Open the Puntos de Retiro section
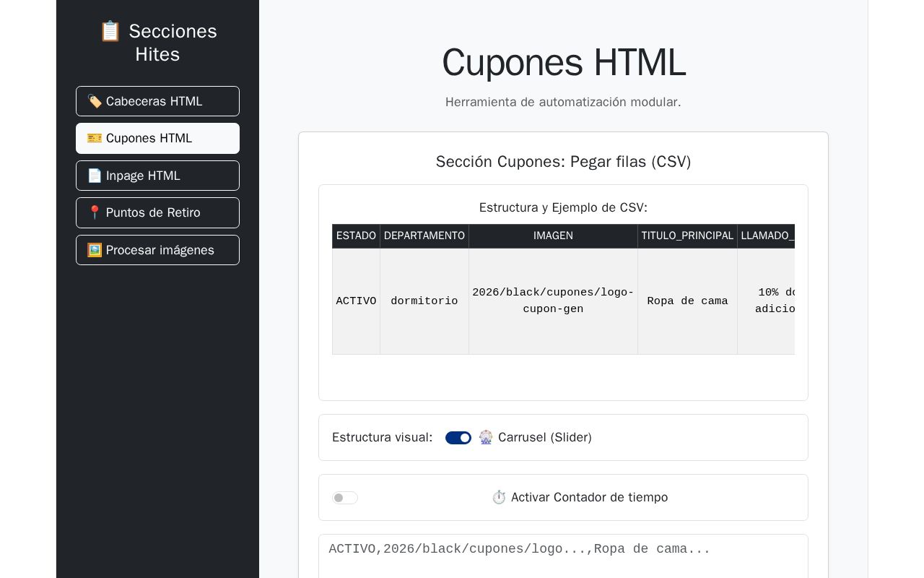924x578 pixels. (157, 212)
